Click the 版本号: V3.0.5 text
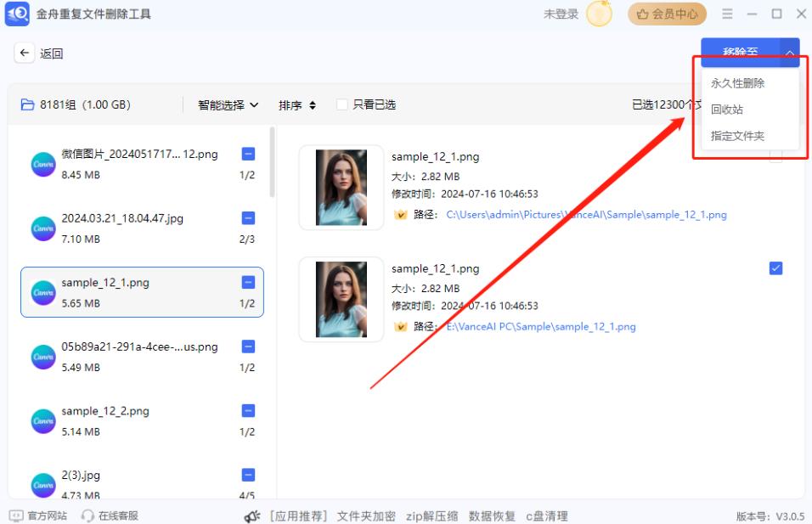Image resolution: width=812 pixels, height=524 pixels. pos(770,516)
